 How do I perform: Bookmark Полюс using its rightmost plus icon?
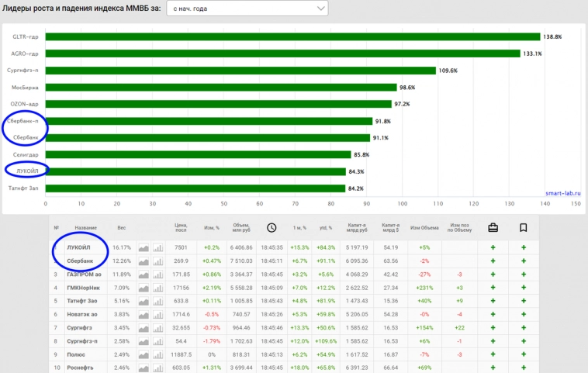524,353
